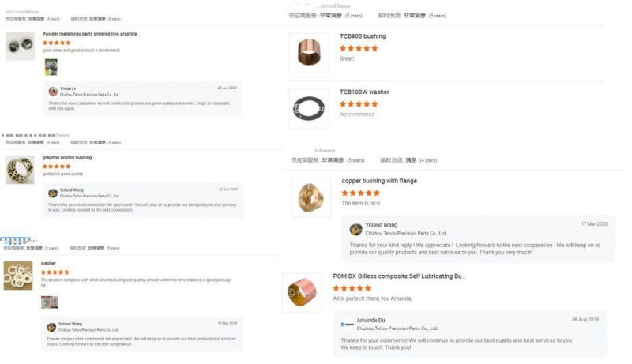Open the graphite bronze bushing title link
The height and width of the screenshot is (364, 632).
click(67, 157)
